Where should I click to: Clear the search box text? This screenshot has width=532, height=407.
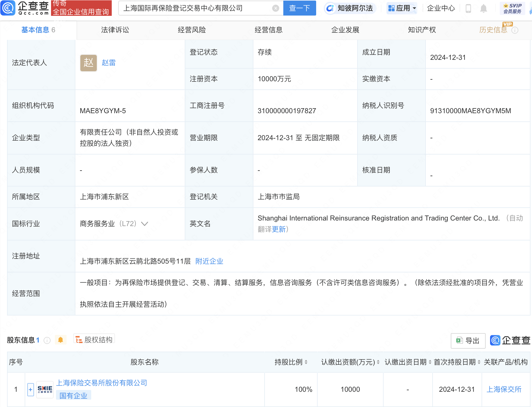tap(275, 8)
